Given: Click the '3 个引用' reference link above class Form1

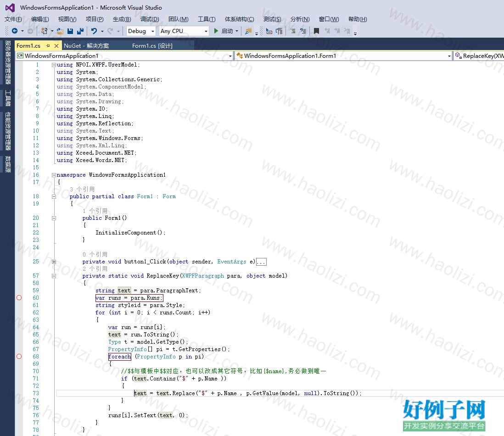Looking at the screenshot, I should tap(82, 189).
